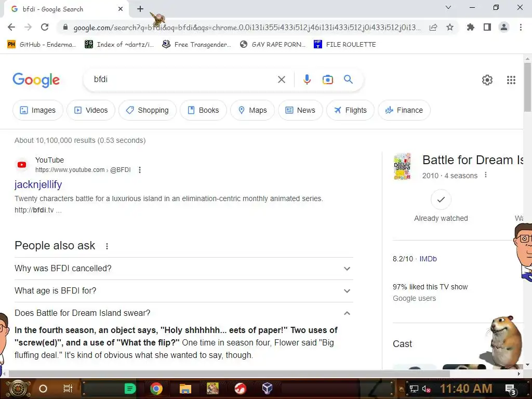Open Google quick settings gear
532x399 pixels.
(487, 79)
